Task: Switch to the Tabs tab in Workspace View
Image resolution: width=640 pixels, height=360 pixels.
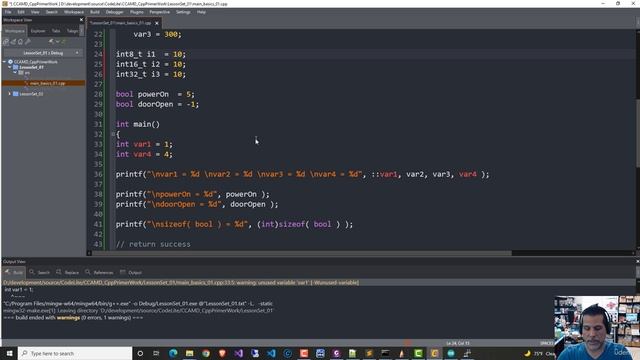Action: [x=56, y=31]
